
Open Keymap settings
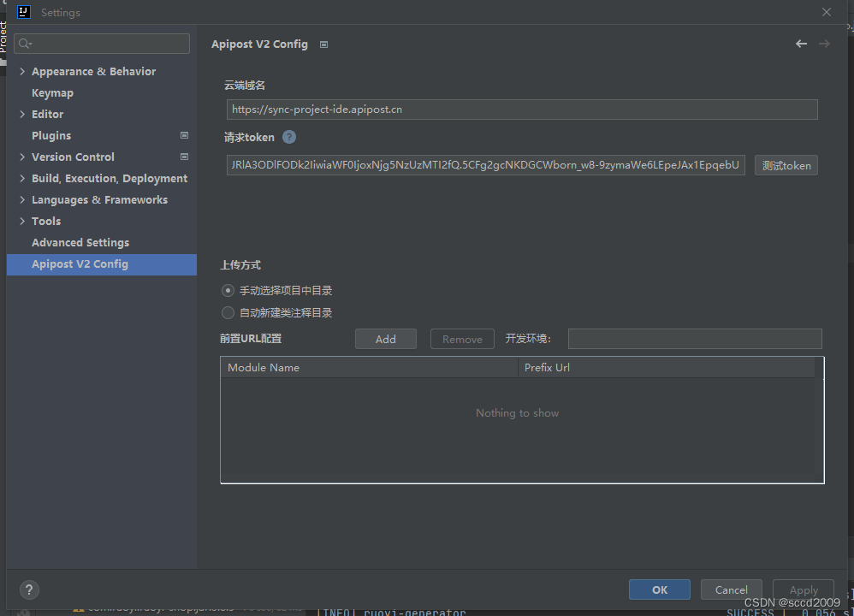[52, 92]
